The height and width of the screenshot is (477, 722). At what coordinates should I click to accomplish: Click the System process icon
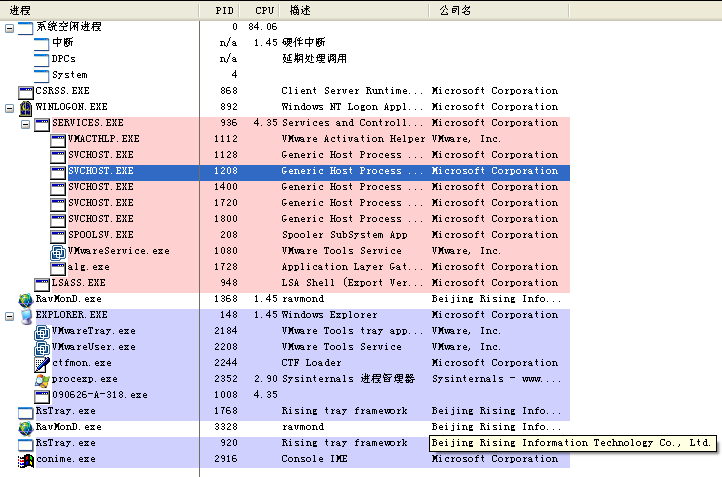[x=41, y=76]
